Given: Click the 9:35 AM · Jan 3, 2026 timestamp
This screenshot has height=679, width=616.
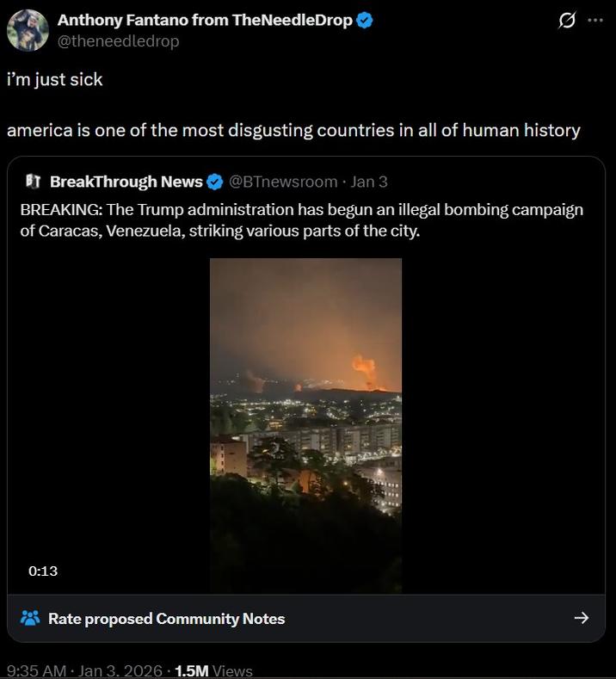Looking at the screenshot, I should (85, 670).
